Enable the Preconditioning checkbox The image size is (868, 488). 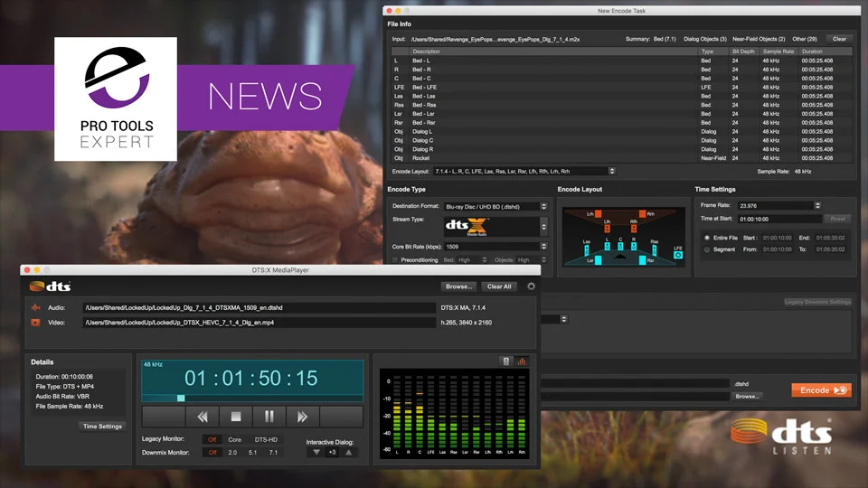click(395, 260)
